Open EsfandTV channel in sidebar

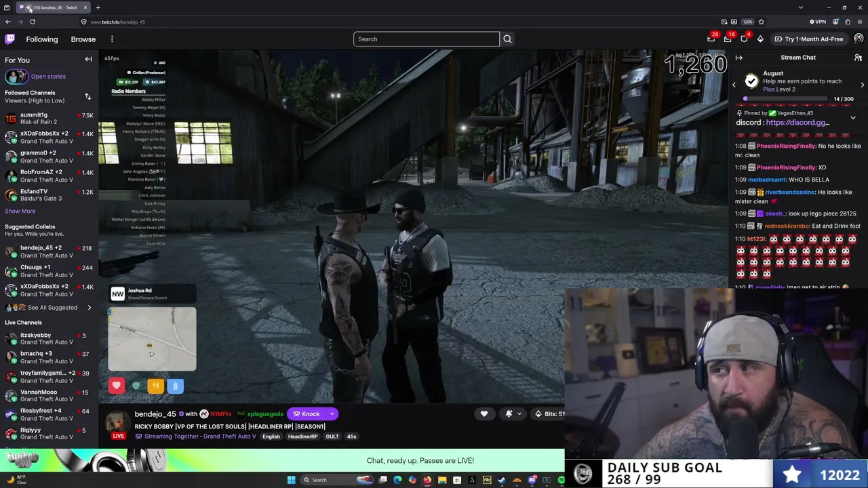49,195
